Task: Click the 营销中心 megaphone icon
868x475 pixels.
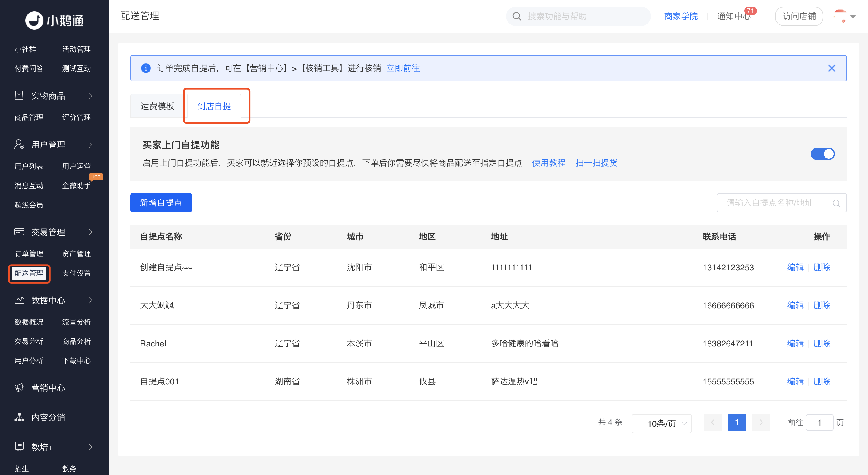Action: pos(19,388)
